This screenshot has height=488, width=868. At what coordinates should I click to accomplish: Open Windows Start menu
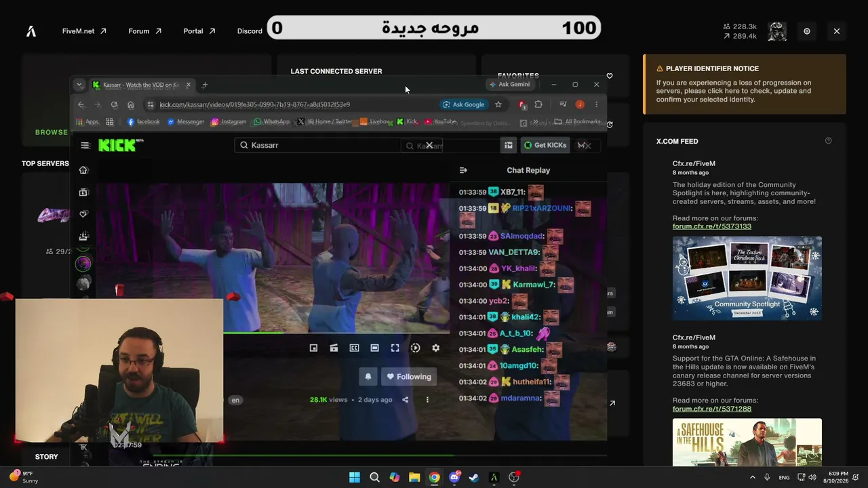click(x=355, y=477)
